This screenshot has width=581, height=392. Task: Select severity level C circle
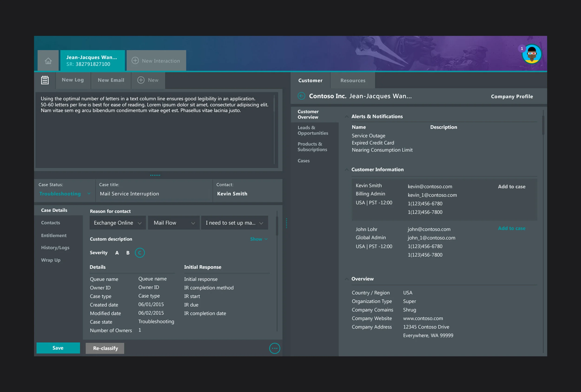[x=139, y=253]
